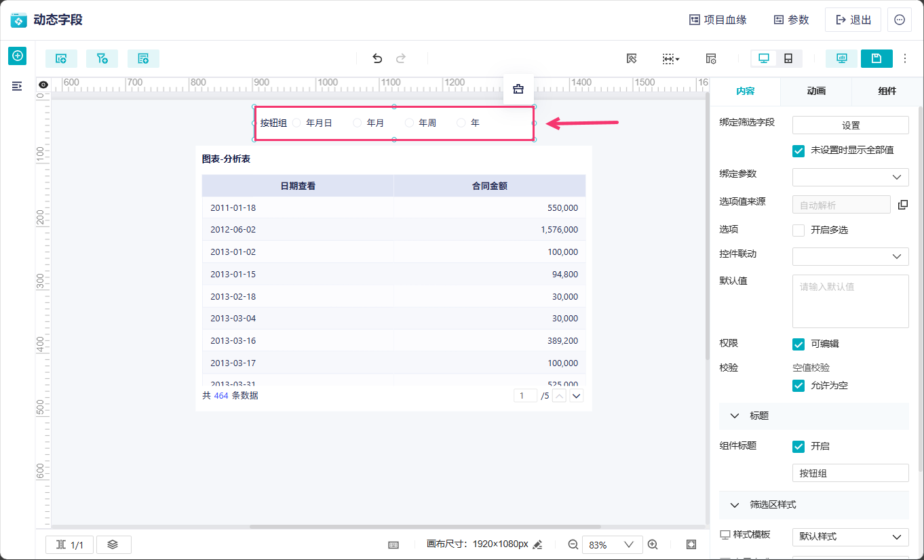Click the 日期查看 column header
This screenshot has width=924, height=560.
(x=298, y=186)
